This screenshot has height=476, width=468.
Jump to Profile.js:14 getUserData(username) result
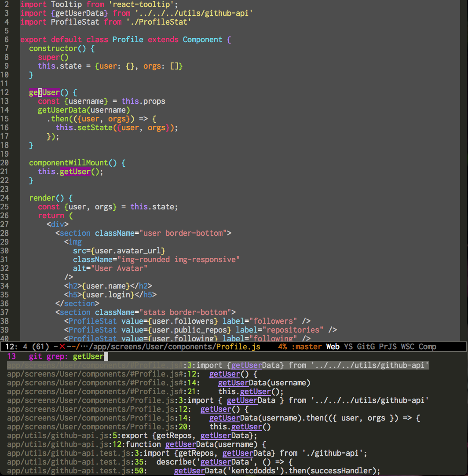point(132,418)
